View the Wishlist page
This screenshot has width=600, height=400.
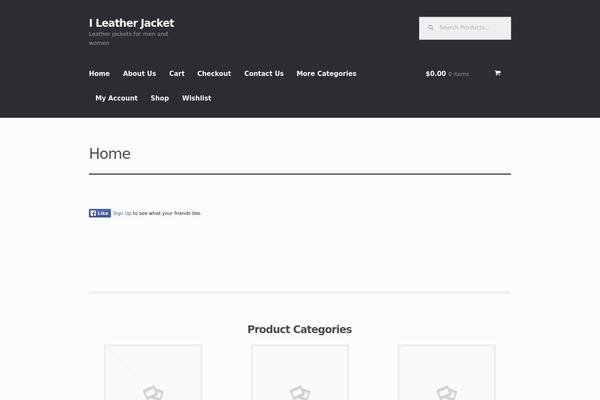click(x=196, y=98)
